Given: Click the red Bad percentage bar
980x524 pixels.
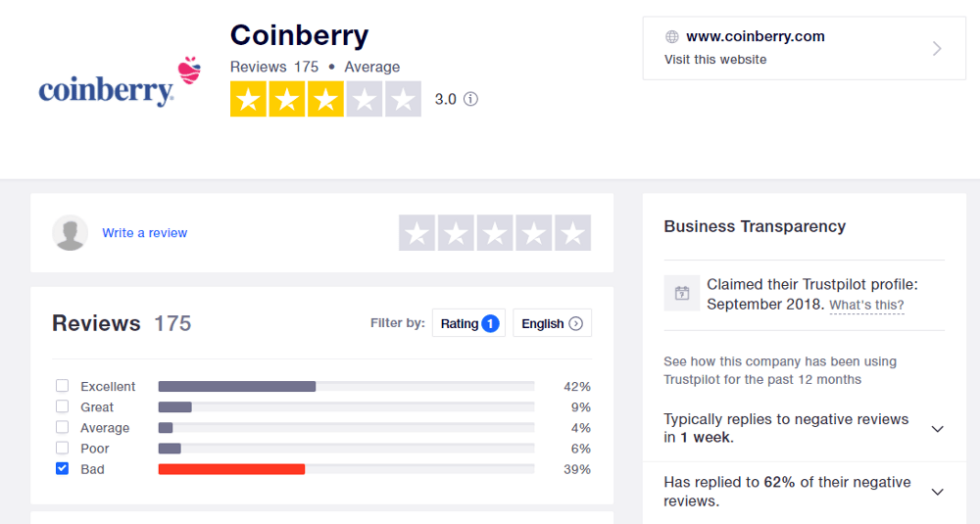Looking at the screenshot, I should [231, 469].
